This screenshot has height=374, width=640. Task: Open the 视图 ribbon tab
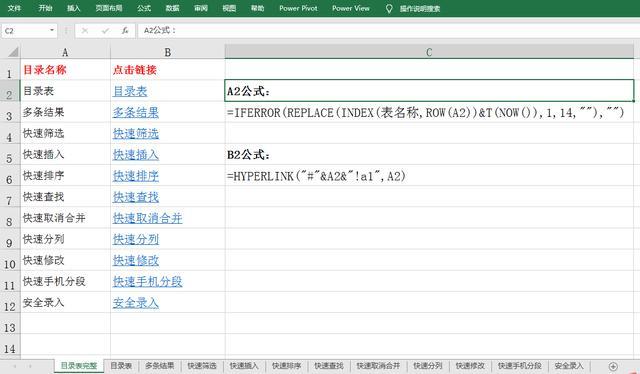[x=229, y=8]
